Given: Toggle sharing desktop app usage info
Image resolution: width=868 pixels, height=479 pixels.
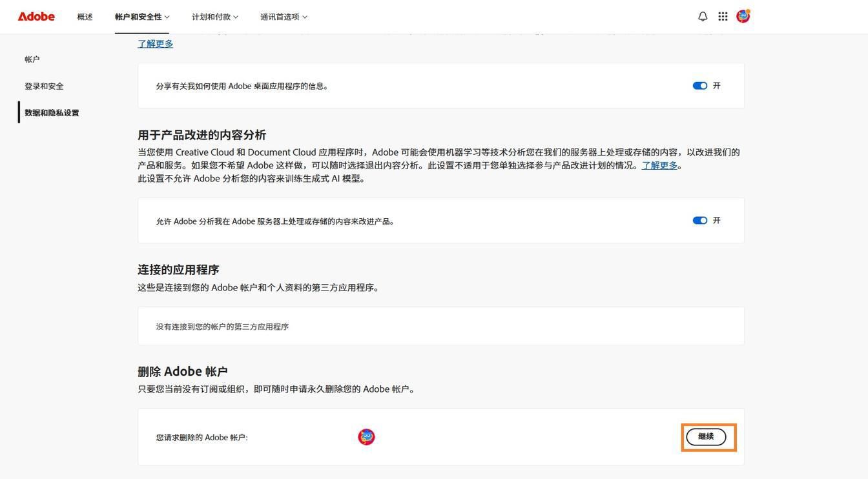Looking at the screenshot, I should [x=700, y=86].
